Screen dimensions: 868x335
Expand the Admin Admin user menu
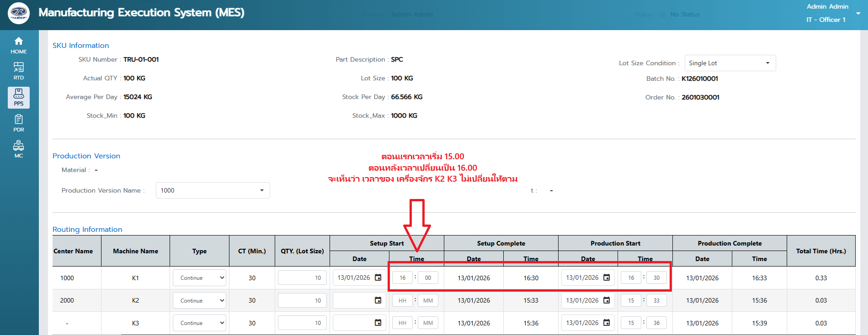[858, 13]
